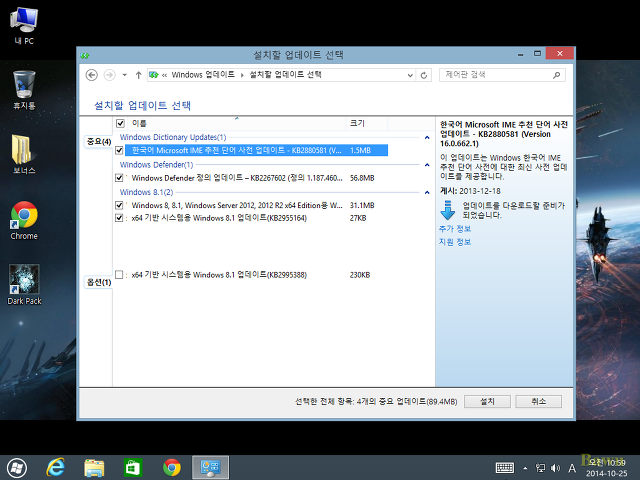Image resolution: width=640 pixels, height=480 pixels.
Task: Click the 취소 cancel button
Action: point(538,402)
